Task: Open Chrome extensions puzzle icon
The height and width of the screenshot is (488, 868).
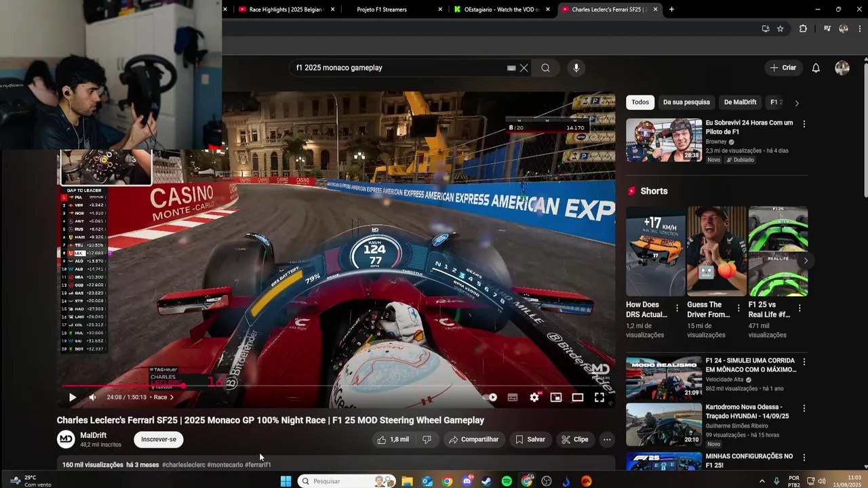Action: [803, 28]
